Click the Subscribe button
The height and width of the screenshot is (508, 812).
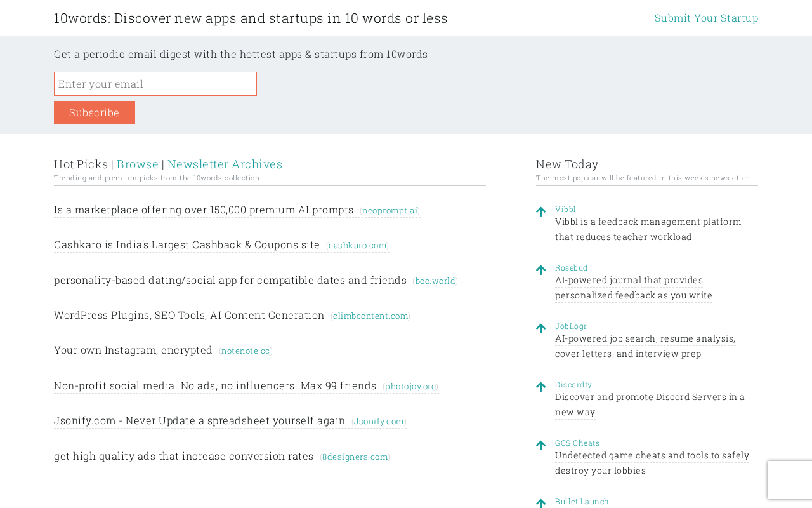95,112
